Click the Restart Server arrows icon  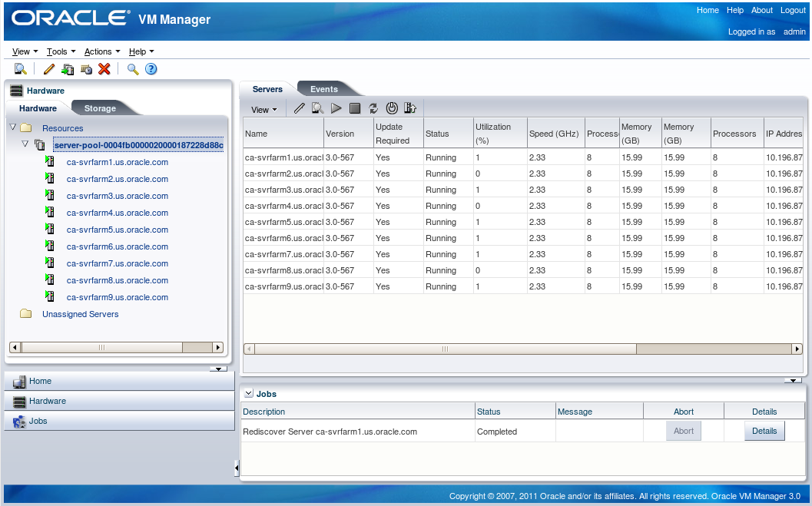coord(373,108)
